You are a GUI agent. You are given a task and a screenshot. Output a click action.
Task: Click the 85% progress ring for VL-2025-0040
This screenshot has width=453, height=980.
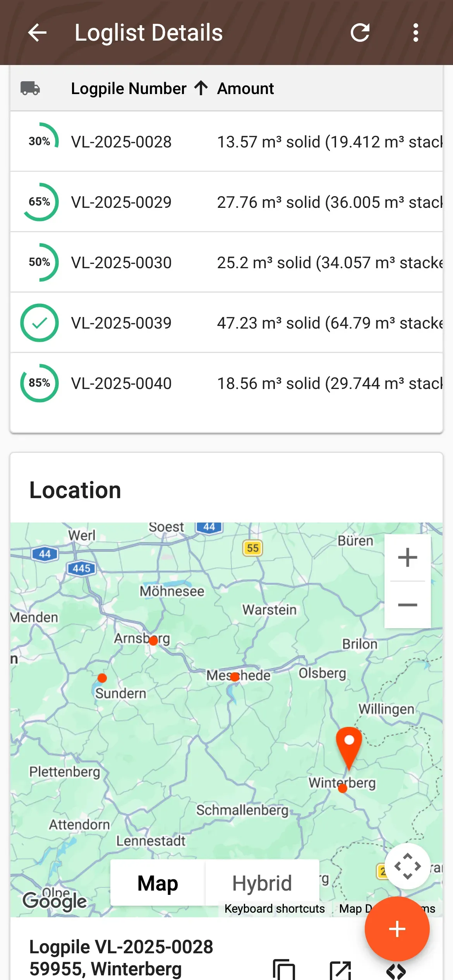click(39, 383)
